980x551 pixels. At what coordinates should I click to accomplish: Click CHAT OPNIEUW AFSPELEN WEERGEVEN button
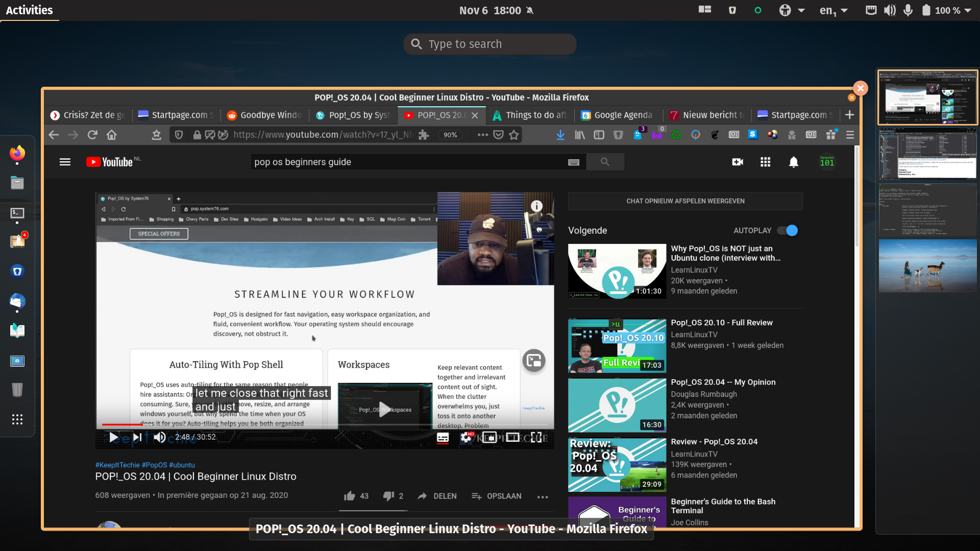tap(685, 201)
